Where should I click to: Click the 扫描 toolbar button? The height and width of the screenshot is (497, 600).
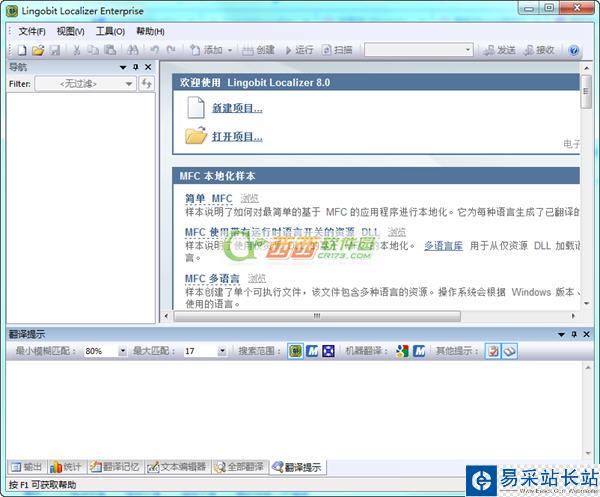pyautogui.click(x=337, y=50)
